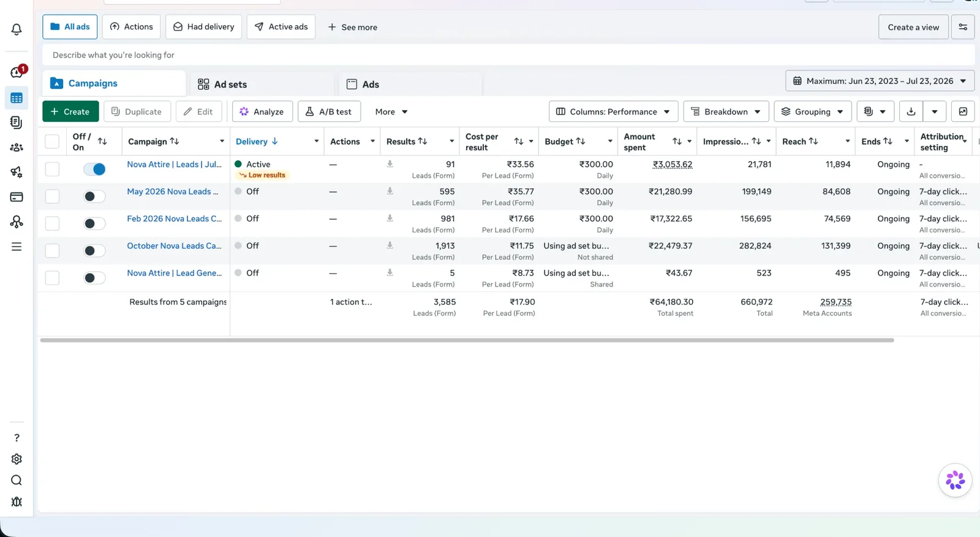The width and height of the screenshot is (980, 537).
Task: Click the Search magnifier in sidebar
Action: [x=17, y=481]
